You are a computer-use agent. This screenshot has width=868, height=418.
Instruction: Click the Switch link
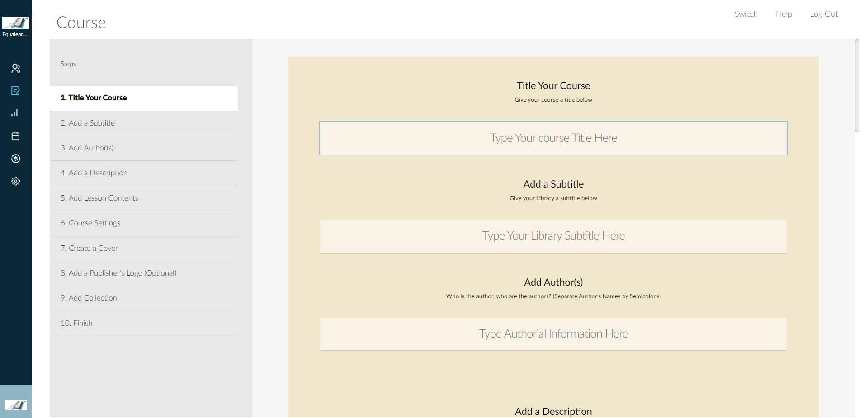746,14
